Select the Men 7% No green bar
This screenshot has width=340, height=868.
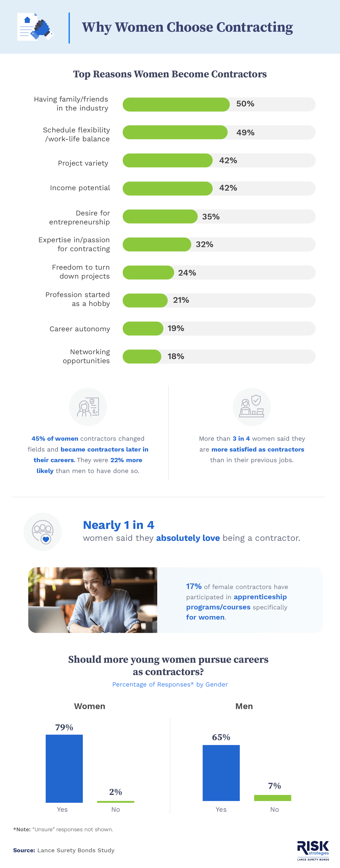pyautogui.click(x=273, y=798)
